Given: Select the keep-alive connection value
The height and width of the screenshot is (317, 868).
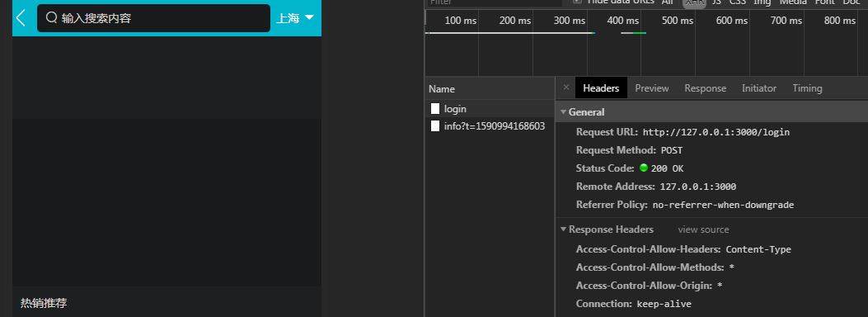Looking at the screenshot, I should [664, 304].
